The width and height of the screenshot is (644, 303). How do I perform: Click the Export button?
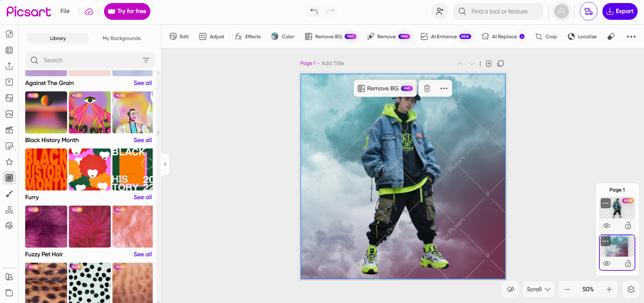[620, 11]
